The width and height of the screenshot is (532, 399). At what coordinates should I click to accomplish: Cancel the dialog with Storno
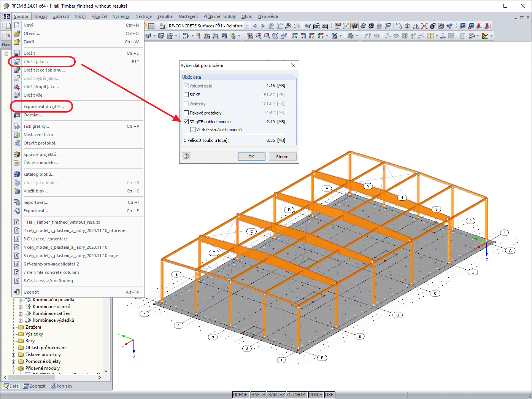pos(282,157)
